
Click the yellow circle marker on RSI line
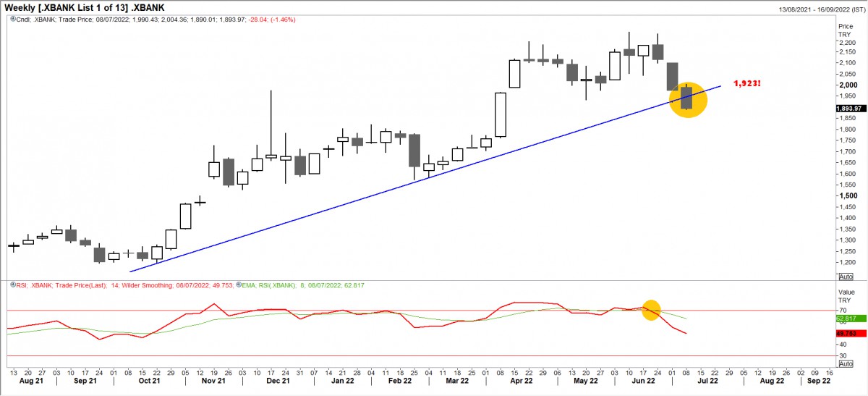pyautogui.click(x=651, y=310)
